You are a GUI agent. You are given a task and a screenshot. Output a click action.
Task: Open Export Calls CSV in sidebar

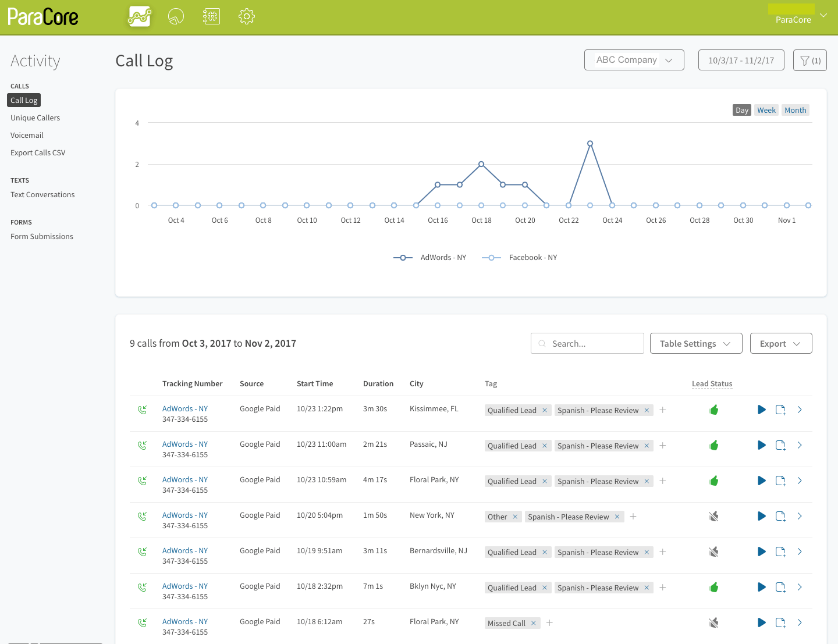tap(38, 152)
